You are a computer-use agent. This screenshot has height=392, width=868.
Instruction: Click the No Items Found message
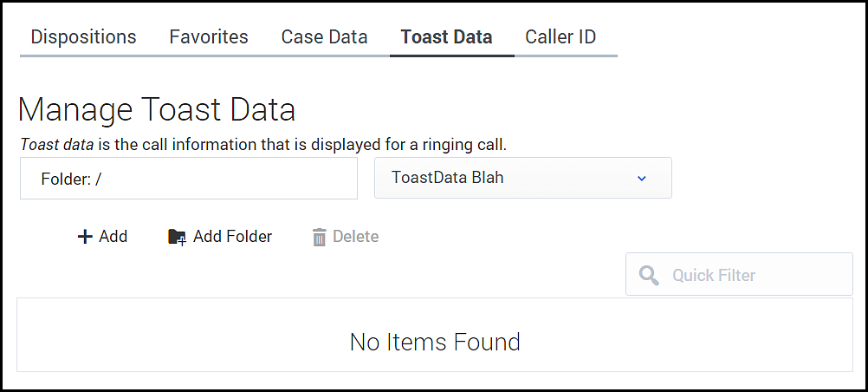[x=435, y=342]
